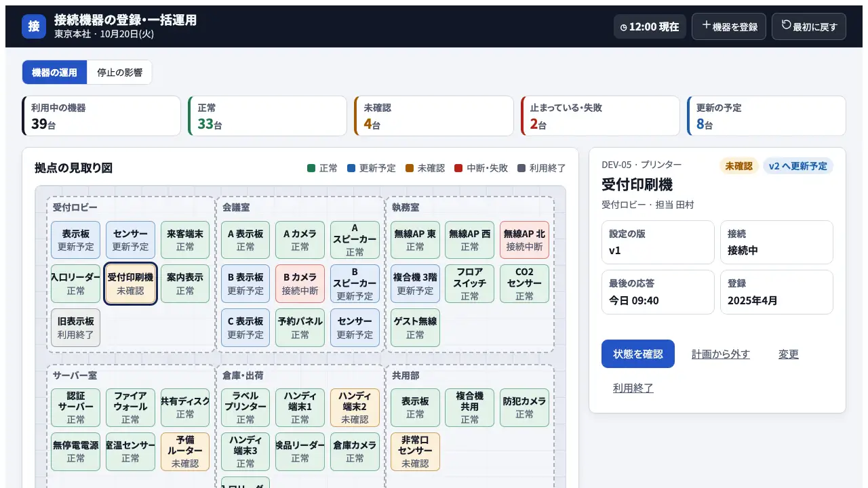
Task: Click the 最初に戻す reset button
Action: point(809,26)
